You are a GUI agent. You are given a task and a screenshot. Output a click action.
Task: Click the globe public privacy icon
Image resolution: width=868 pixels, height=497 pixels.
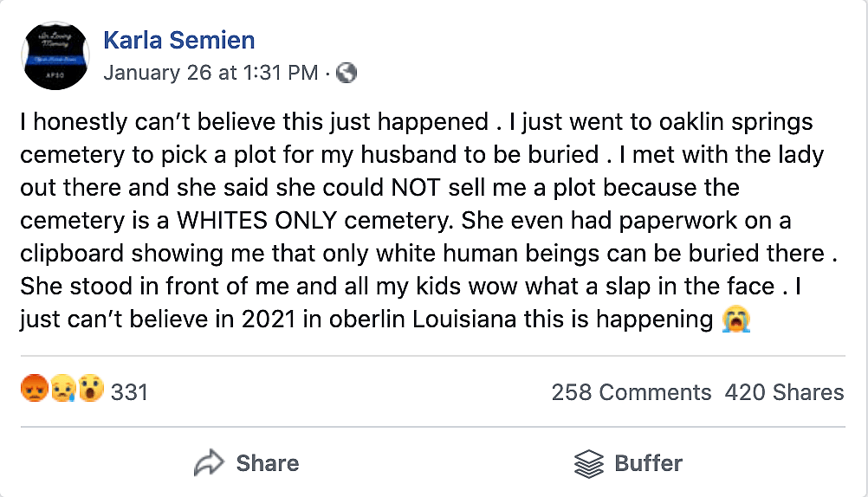(346, 73)
